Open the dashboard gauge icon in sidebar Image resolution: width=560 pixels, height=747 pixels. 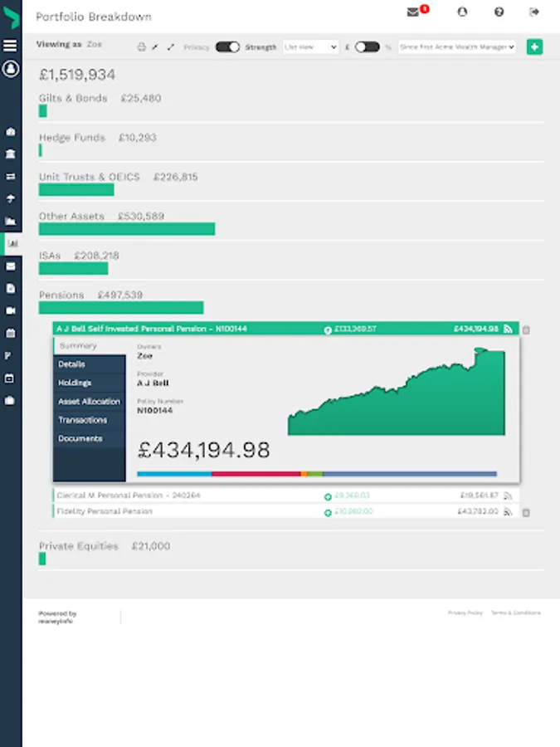(11, 131)
